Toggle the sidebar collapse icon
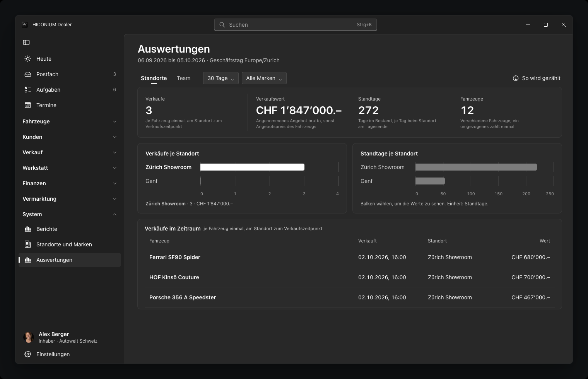Screen dimensions: 588x379 [26, 43]
